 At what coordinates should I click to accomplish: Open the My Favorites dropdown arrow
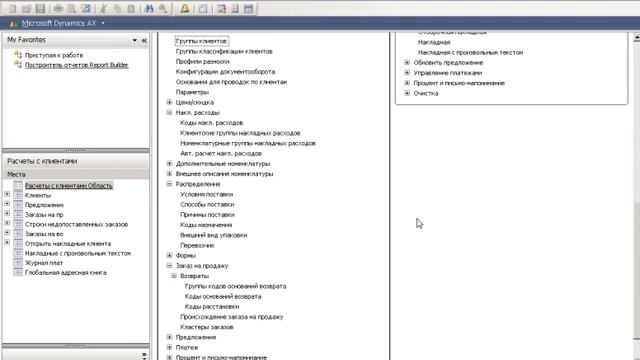(134, 40)
